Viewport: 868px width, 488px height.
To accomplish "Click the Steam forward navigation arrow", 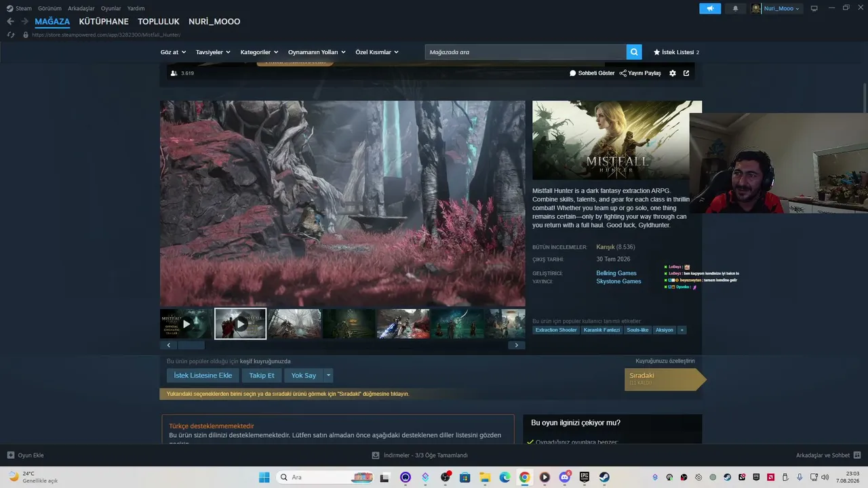I will (24, 22).
